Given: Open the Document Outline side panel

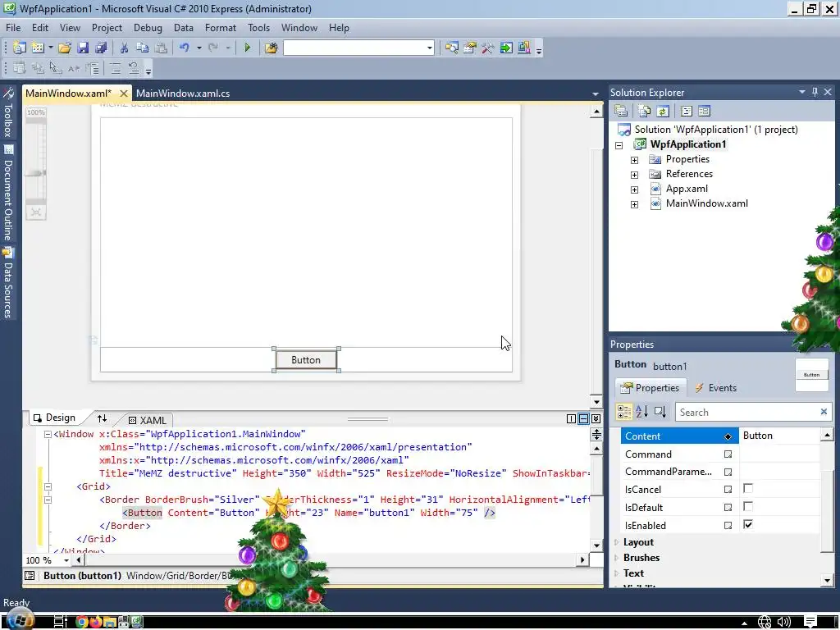Looking at the screenshot, I should [7, 193].
